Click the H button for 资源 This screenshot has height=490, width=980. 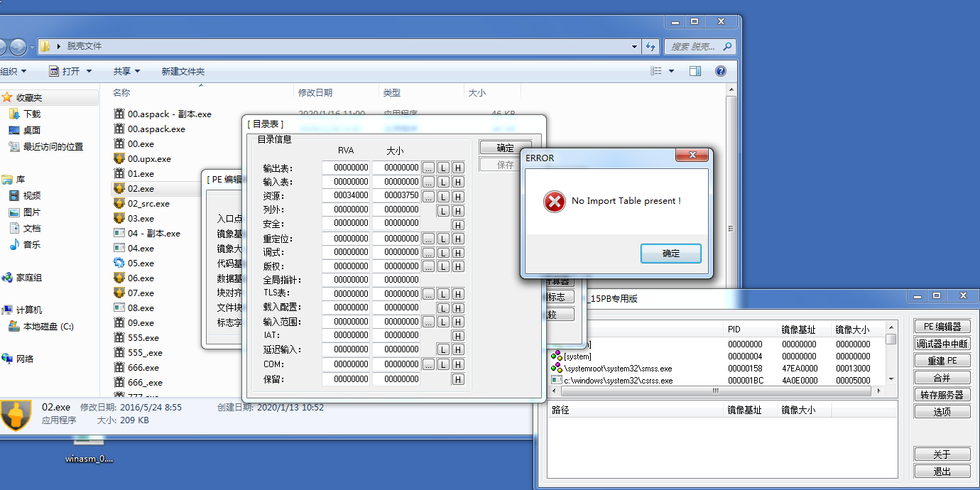click(458, 196)
